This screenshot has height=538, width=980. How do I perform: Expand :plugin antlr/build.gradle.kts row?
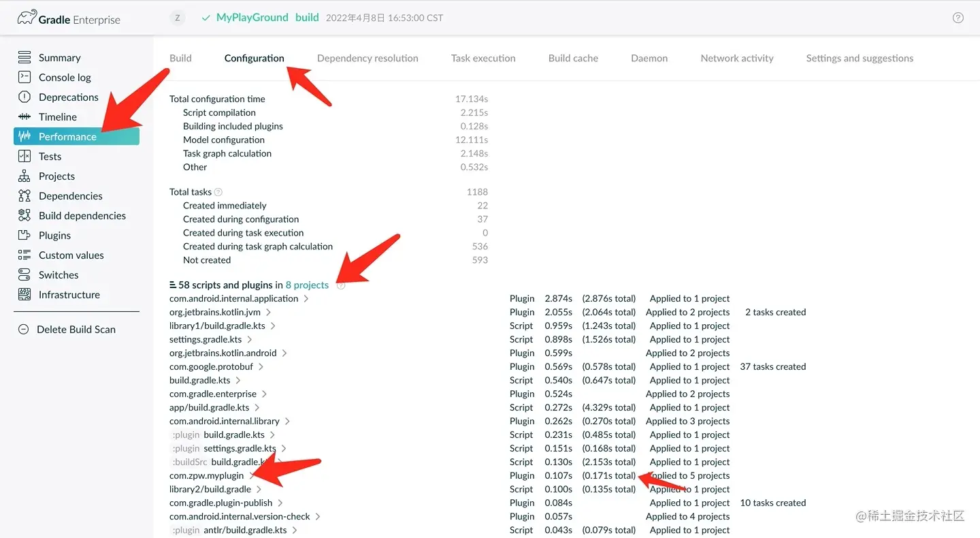coord(295,530)
